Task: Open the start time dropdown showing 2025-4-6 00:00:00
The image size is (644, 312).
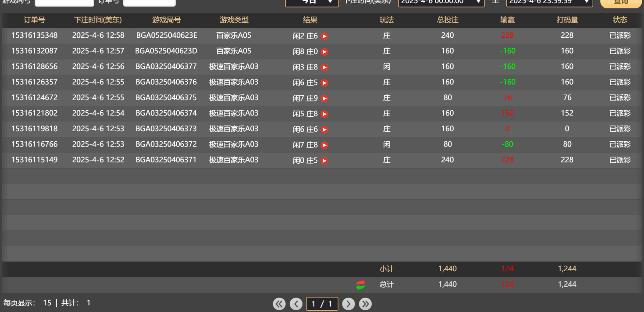Action: point(441,2)
